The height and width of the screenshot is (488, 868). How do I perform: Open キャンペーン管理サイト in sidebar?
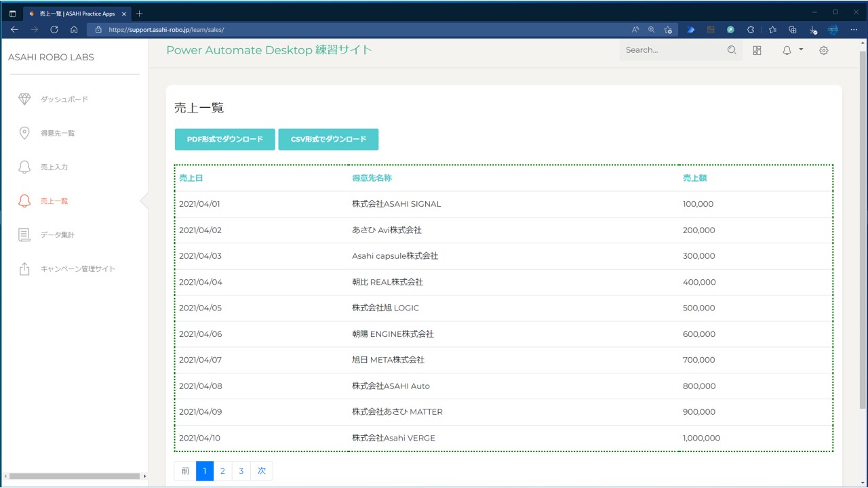pos(78,268)
